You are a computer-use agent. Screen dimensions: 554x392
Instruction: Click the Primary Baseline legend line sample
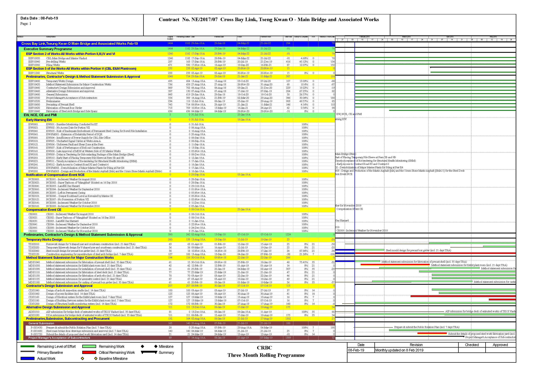pos(27,352)
